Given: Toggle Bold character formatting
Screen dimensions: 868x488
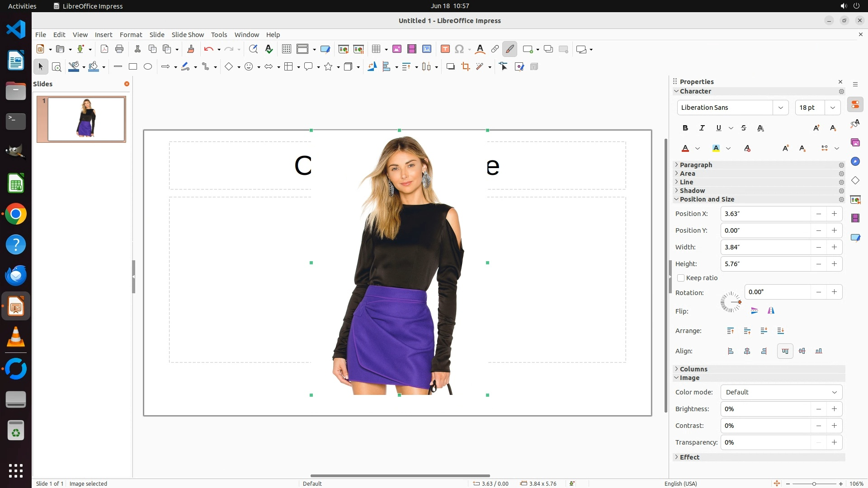Looking at the screenshot, I should click(x=685, y=128).
